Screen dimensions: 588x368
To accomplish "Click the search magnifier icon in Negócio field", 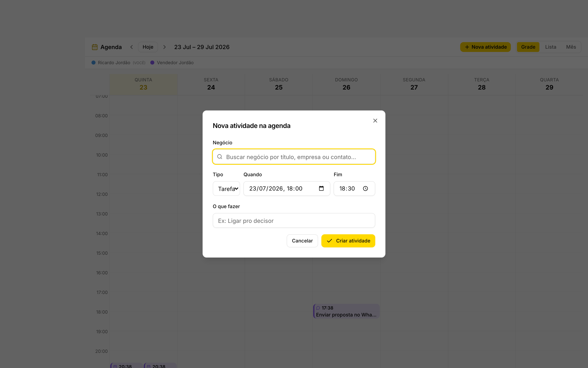I will pyautogui.click(x=220, y=157).
